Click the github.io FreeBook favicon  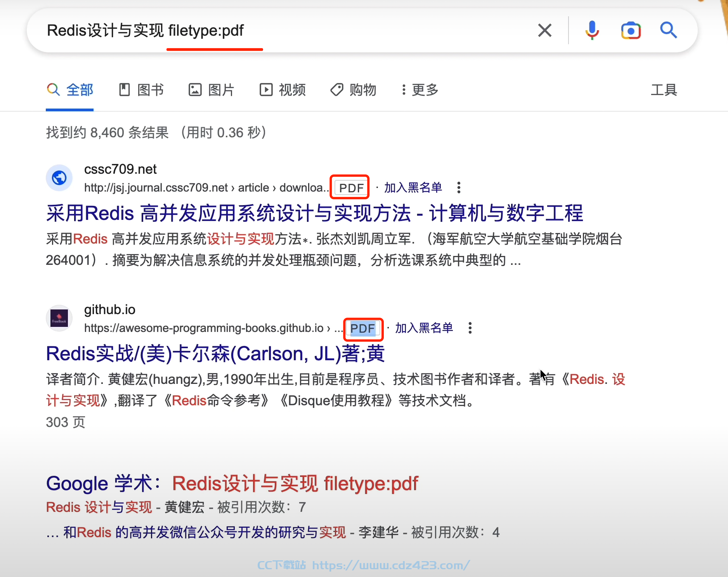point(59,318)
